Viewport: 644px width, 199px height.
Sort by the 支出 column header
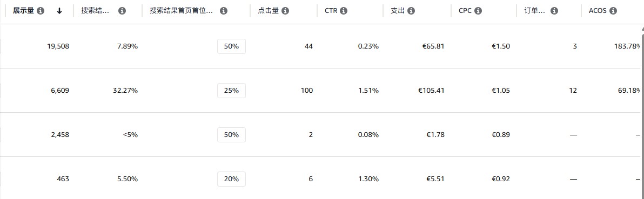point(398,11)
